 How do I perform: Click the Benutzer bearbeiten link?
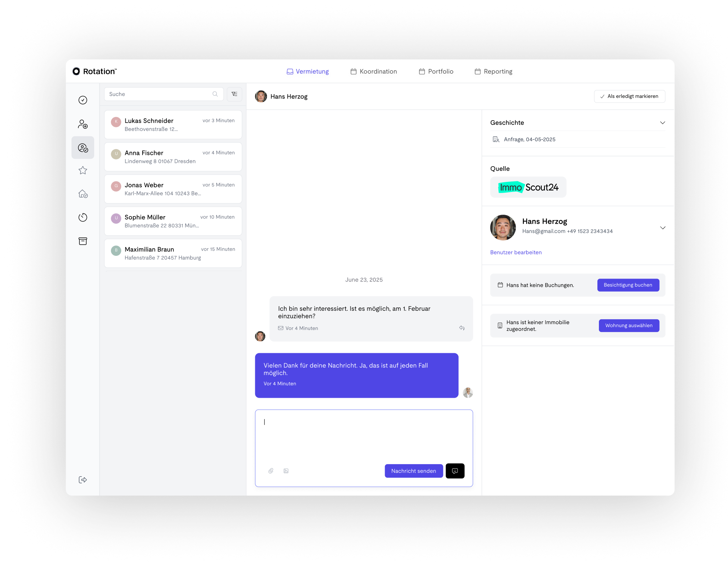coord(516,252)
